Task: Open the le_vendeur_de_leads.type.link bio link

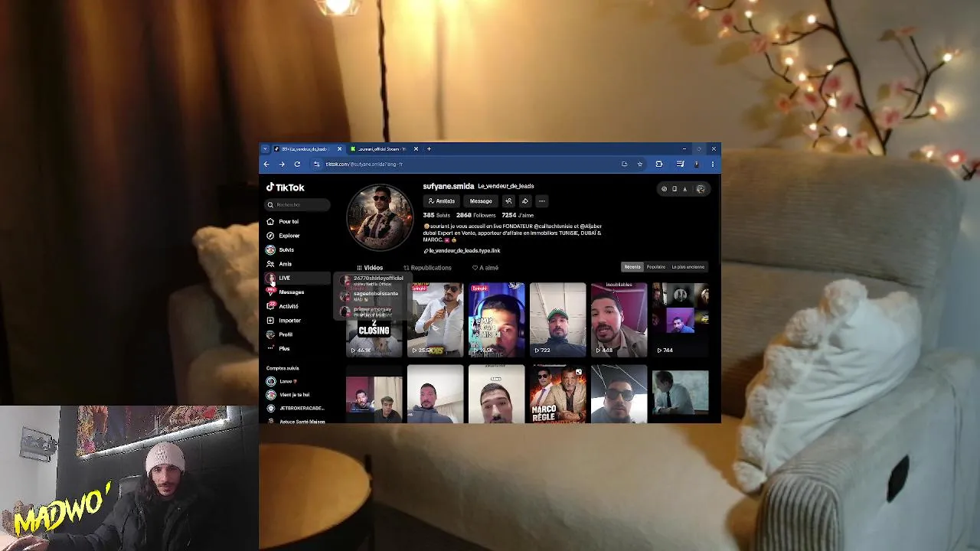Action: point(462,251)
